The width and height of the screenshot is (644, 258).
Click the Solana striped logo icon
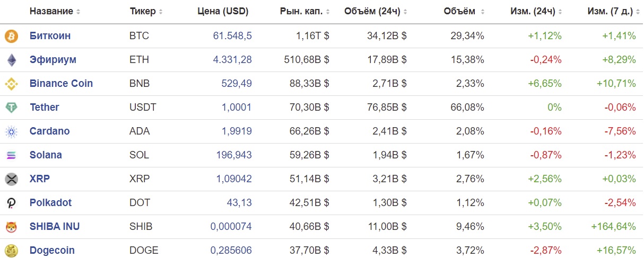coord(11,155)
